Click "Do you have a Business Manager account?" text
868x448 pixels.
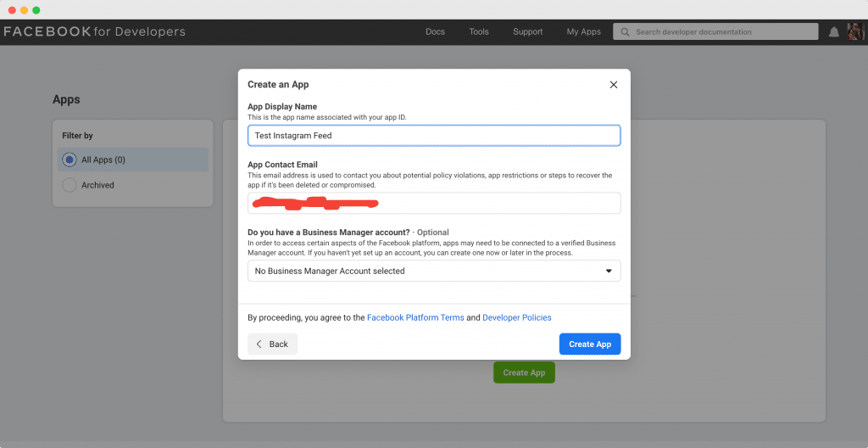point(329,232)
